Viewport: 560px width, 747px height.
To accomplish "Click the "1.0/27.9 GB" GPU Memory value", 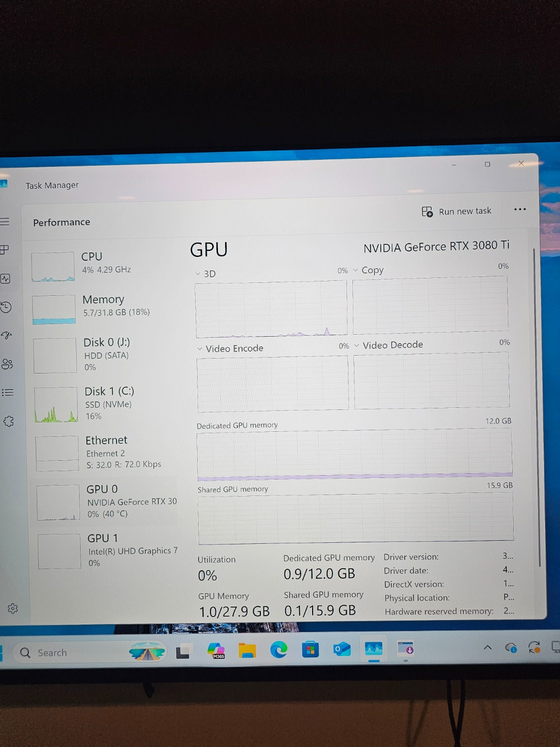I will tap(234, 612).
